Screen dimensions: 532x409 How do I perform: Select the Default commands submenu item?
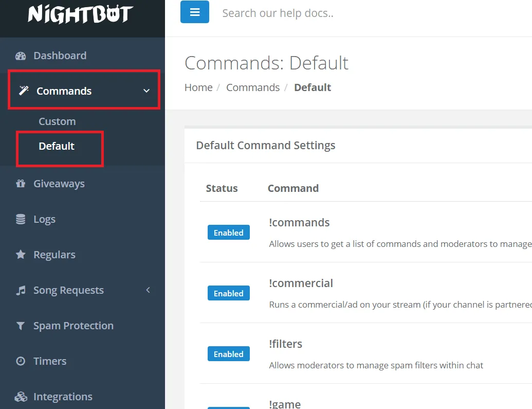(57, 146)
